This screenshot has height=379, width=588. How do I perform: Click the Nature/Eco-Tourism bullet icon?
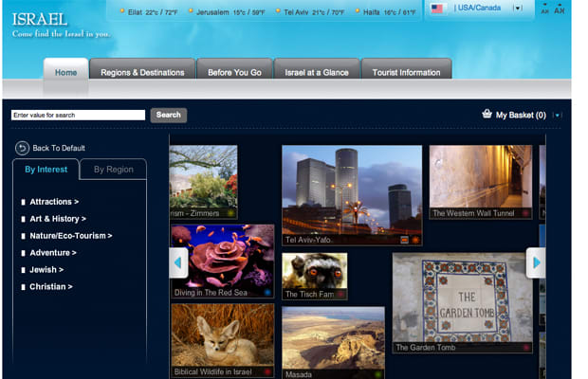pos(24,236)
